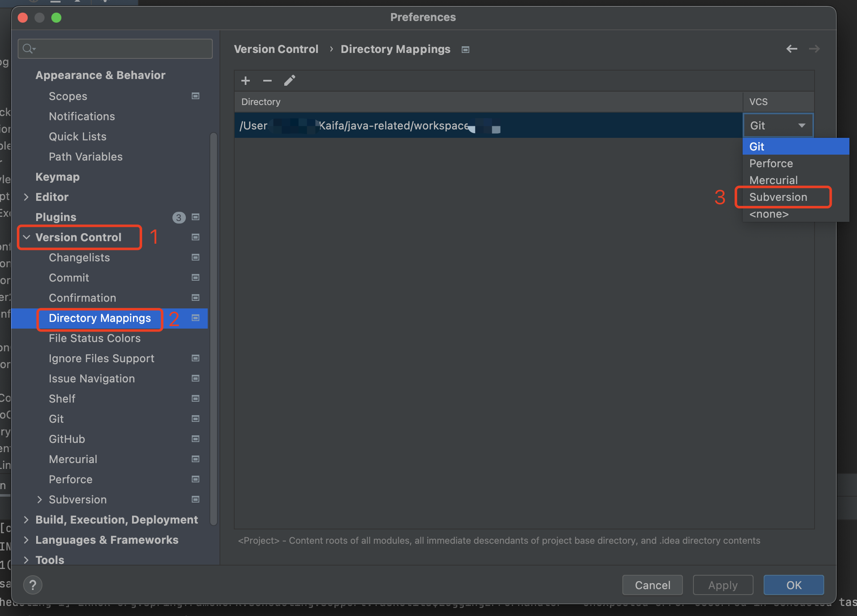
Task: Click the plus icon to add mapping
Action: pos(246,80)
